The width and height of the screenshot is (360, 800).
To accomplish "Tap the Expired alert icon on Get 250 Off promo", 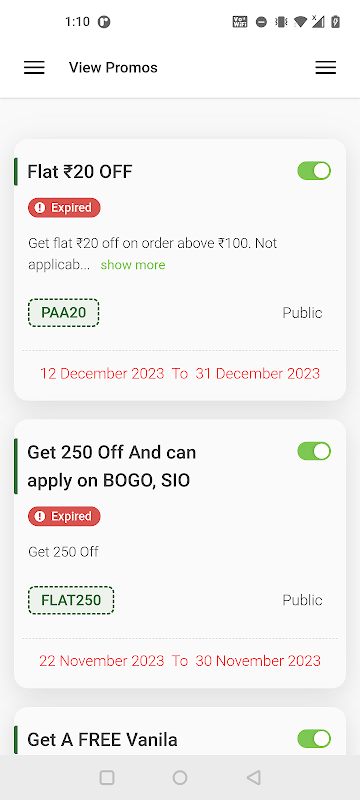I will (40, 516).
